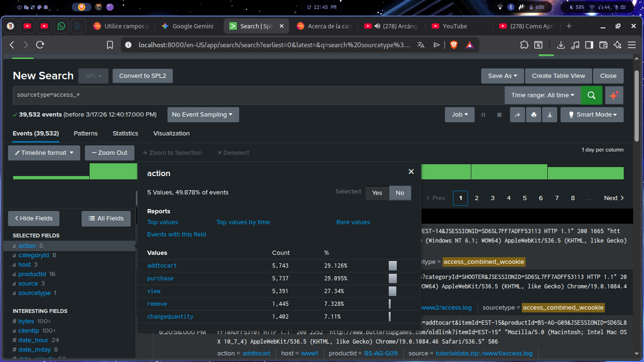Open the AI assistant sparkle icon
This screenshot has height=362, width=644.
(614, 95)
